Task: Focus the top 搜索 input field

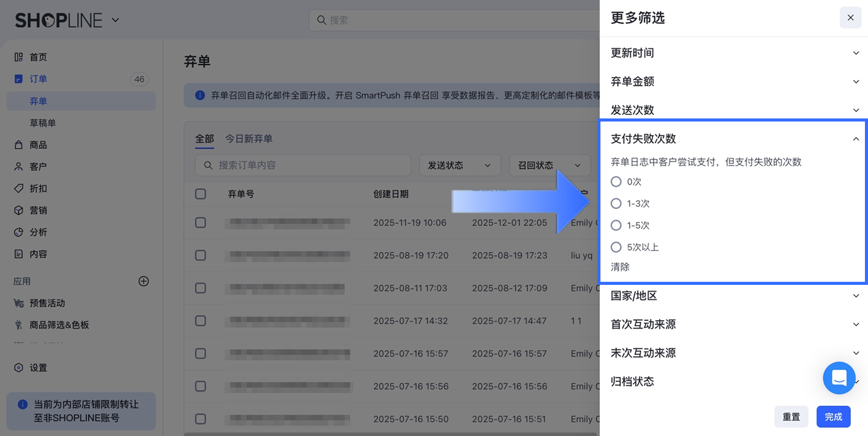Action: pos(454,20)
